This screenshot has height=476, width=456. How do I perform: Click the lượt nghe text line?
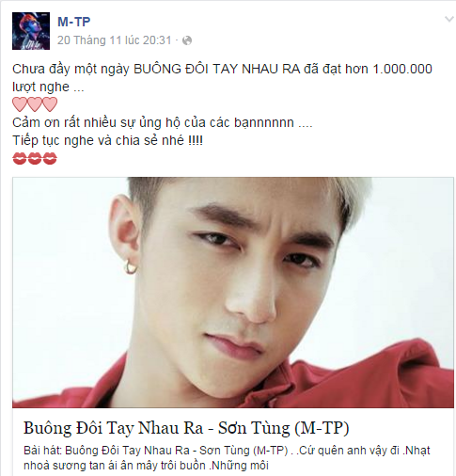click(48, 87)
